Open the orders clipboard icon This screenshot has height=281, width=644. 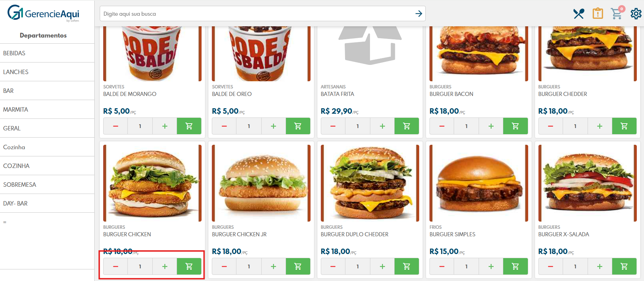[x=598, y=14]
